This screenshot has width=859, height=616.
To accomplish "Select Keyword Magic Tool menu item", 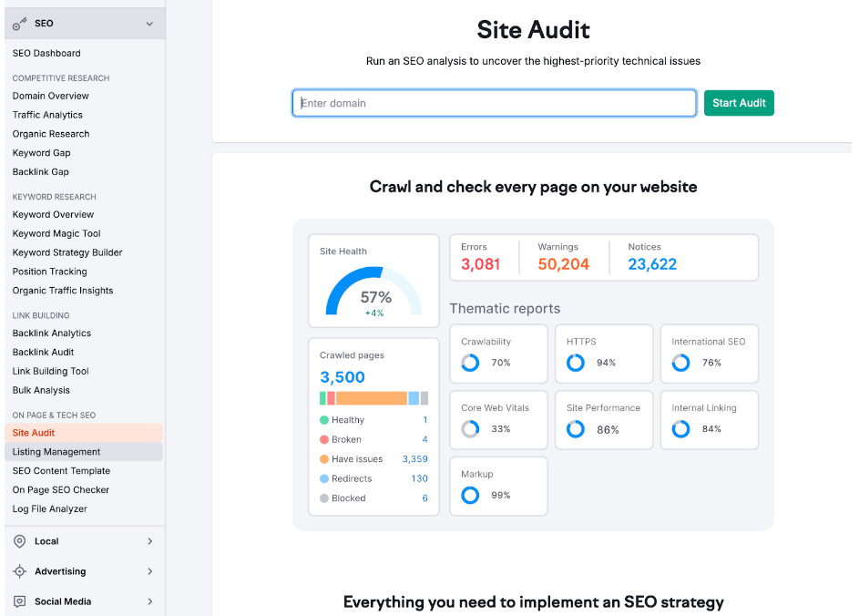I will 56,233.
